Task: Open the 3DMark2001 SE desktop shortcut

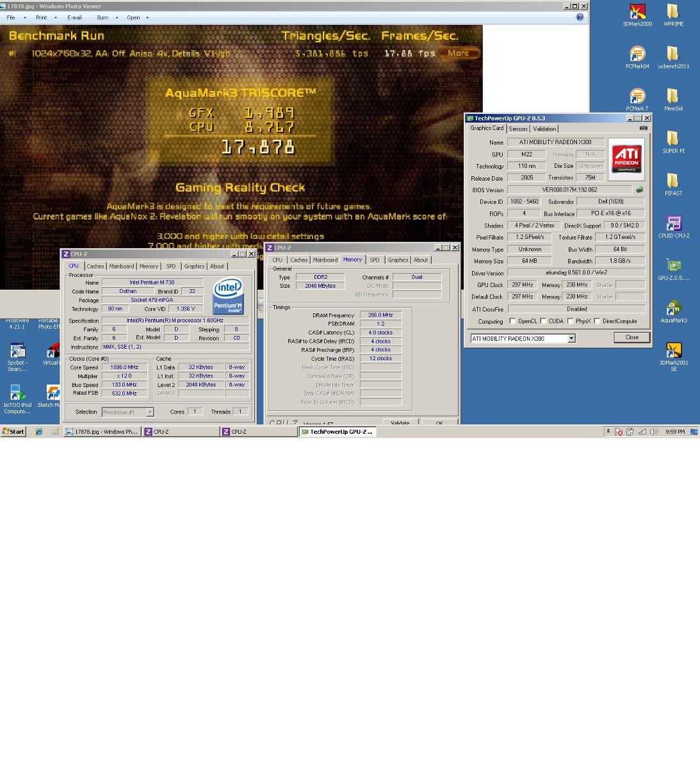Action: [673, 357]
